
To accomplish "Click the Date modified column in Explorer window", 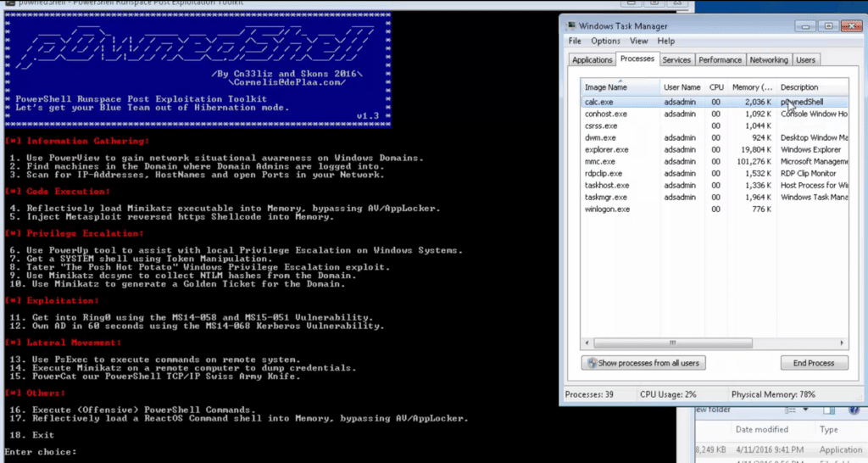I will (x=762, y=430).
